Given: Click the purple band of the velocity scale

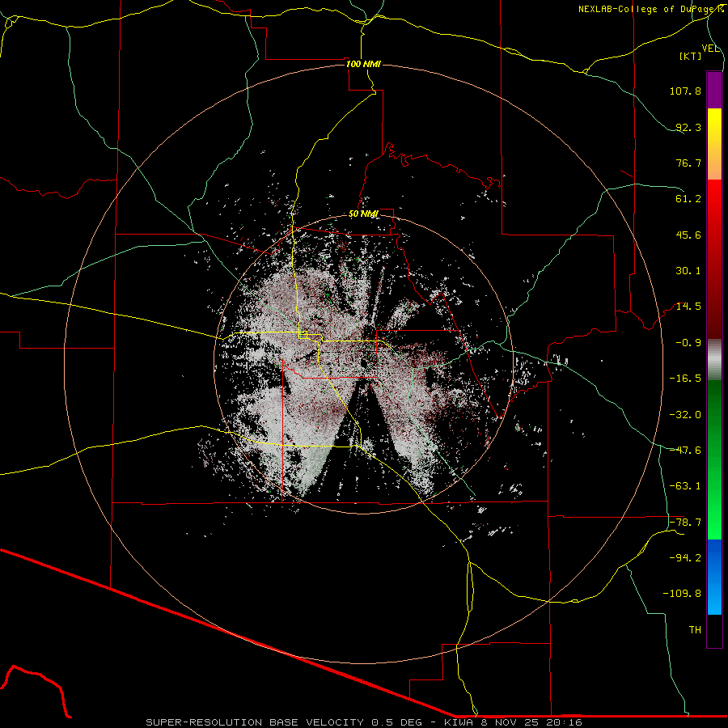Looking at the screenshot, I should (x=714, y=90).
